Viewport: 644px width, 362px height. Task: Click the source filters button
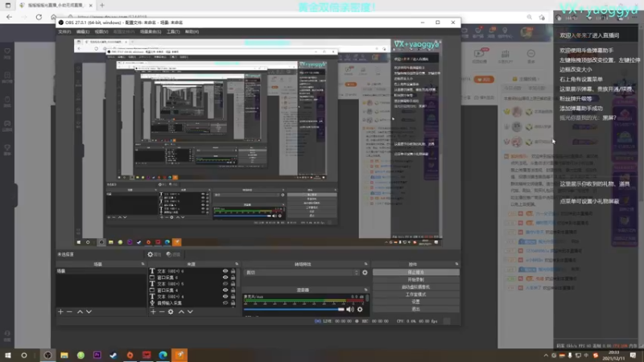click(x=173, y=254)
